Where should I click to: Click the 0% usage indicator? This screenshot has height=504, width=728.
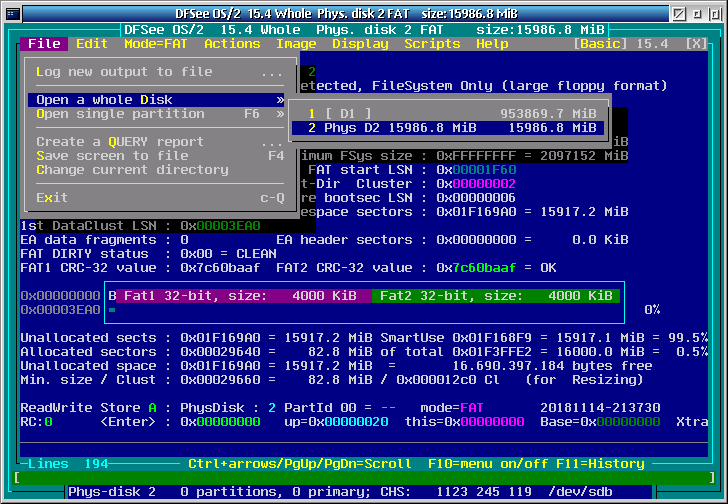[652, 310]
